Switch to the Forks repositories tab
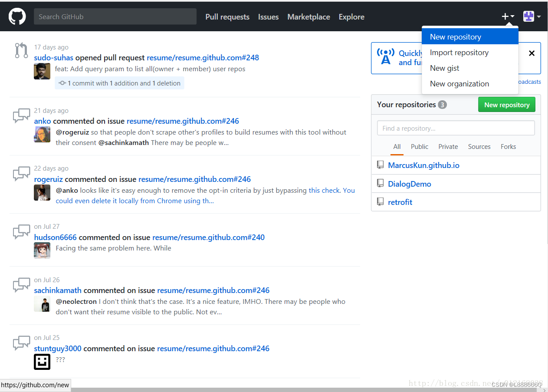Image resolution: width=548 pixels, height=392 pixels. (509, 147)
